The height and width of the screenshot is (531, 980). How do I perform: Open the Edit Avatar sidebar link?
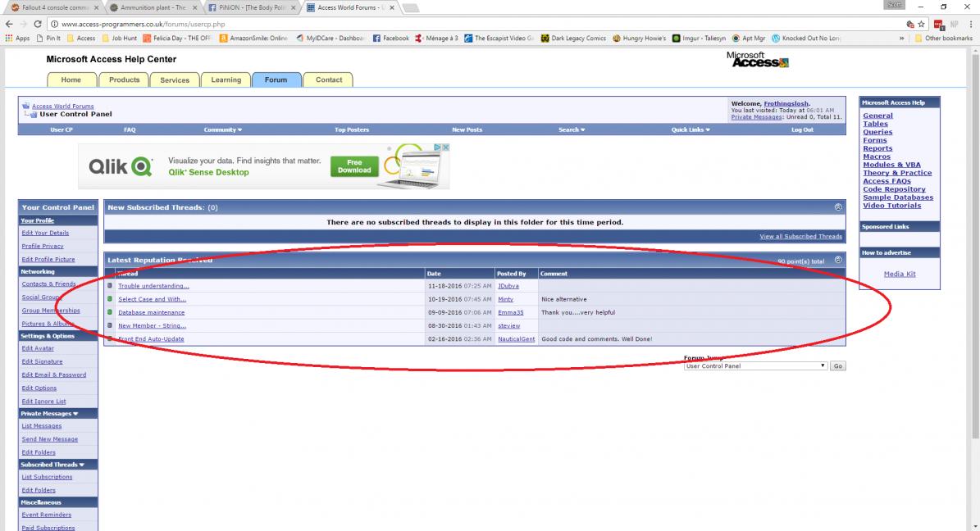[38, 348]
